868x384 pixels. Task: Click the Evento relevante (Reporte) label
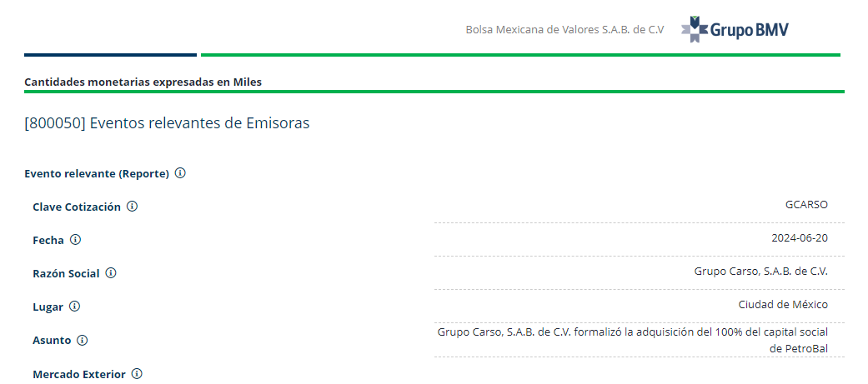[97, 174]
